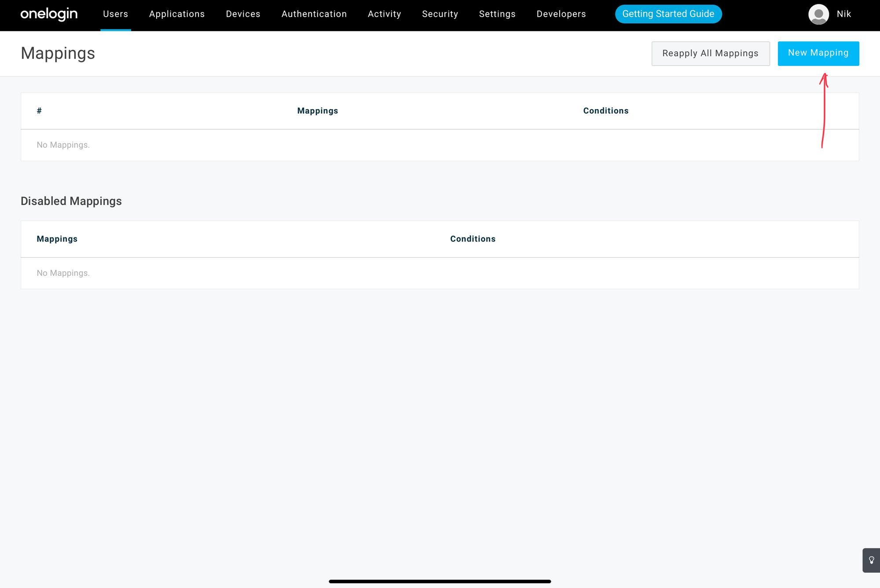Click the Mappings page title
This screenshot has width=880, height=588.
58,53
